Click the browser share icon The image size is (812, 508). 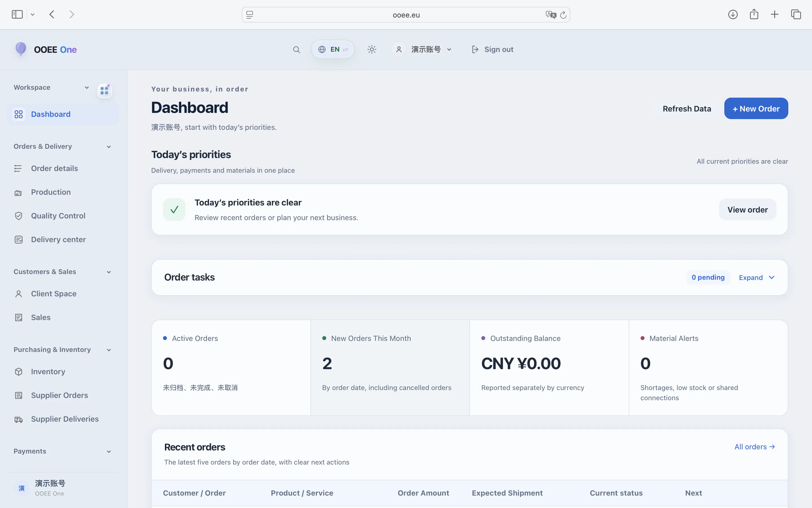(754, 14)
